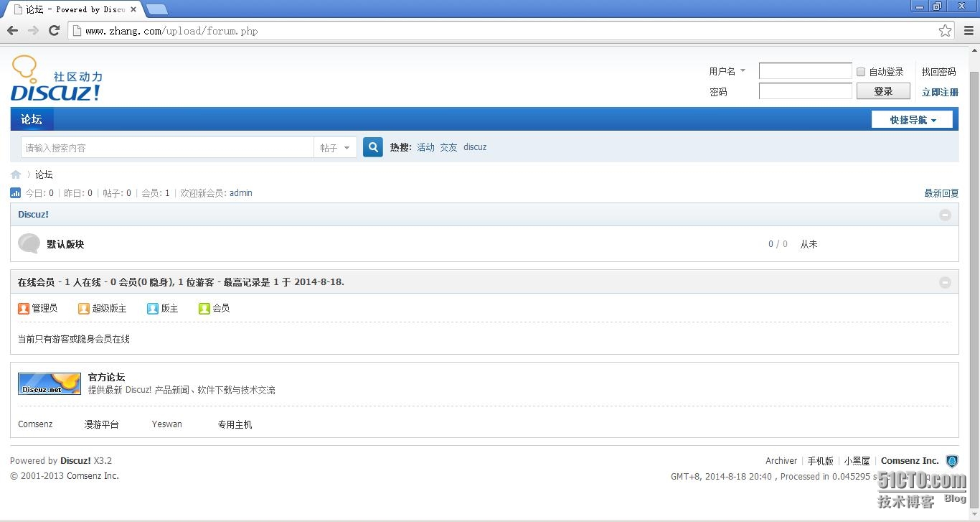This screenshot has height=522, width=980.
Task: Click the 管理员 user icon
Action: 24,308
